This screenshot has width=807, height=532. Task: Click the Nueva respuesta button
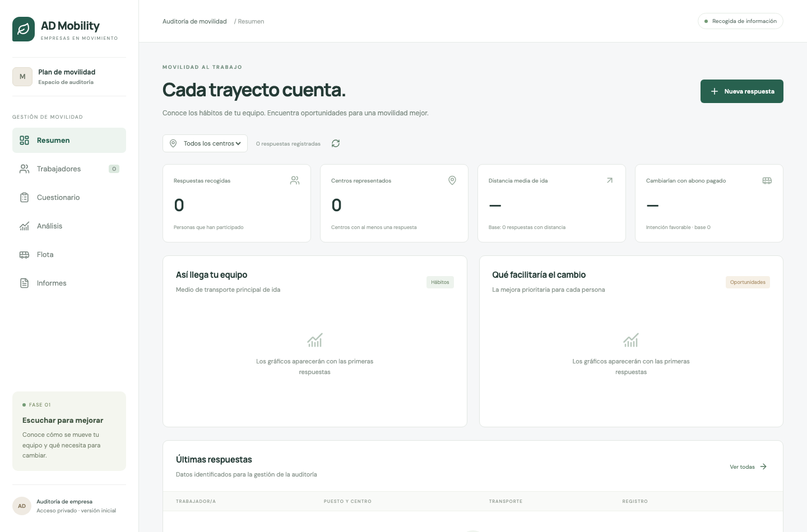[x=741, y=91]
